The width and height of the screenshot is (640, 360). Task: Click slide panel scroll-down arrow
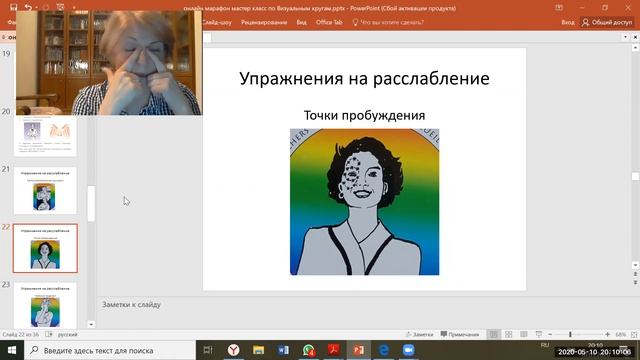[x=91, y=324]
